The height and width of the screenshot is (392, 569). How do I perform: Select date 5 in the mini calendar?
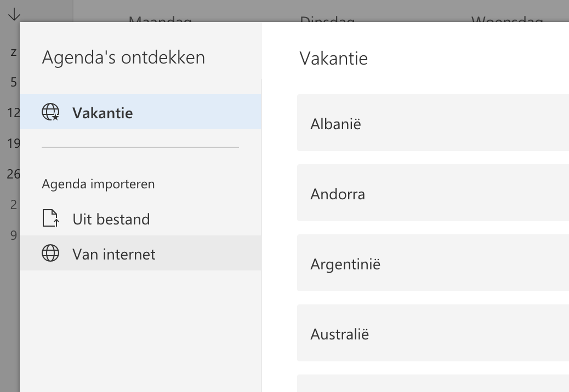pos(14,82)
